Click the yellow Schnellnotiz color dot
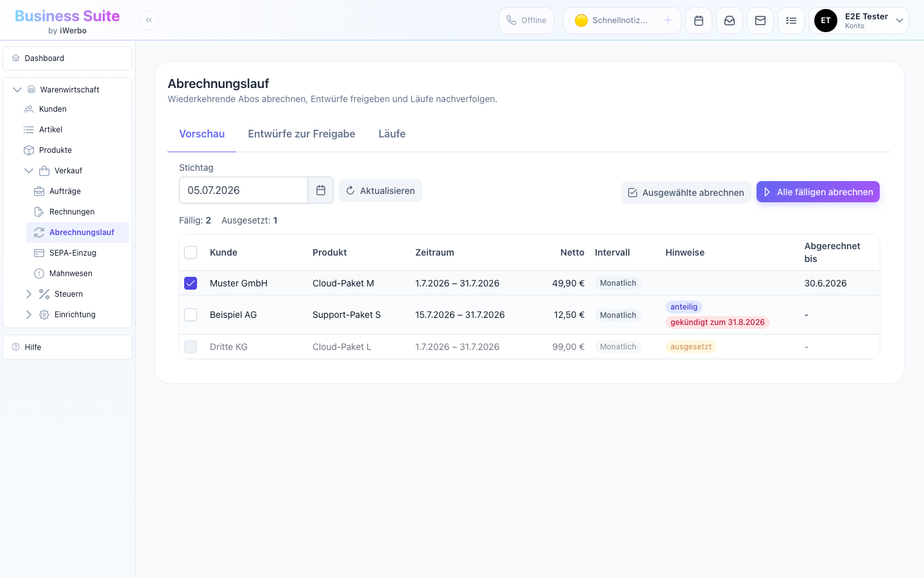The height and width of the screenshot is (578, 924). coord(581,21)
